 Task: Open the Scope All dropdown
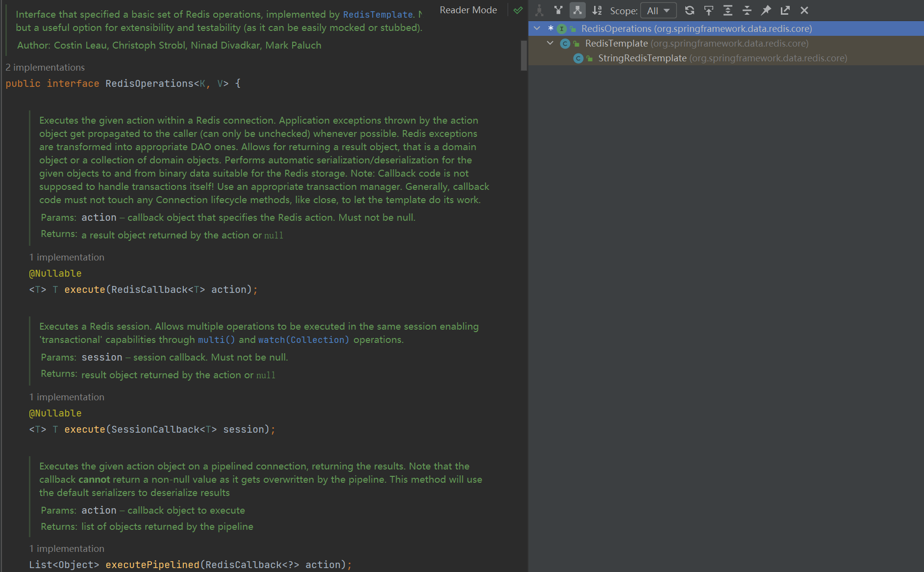pyautogui.click(x=658, y=10)
